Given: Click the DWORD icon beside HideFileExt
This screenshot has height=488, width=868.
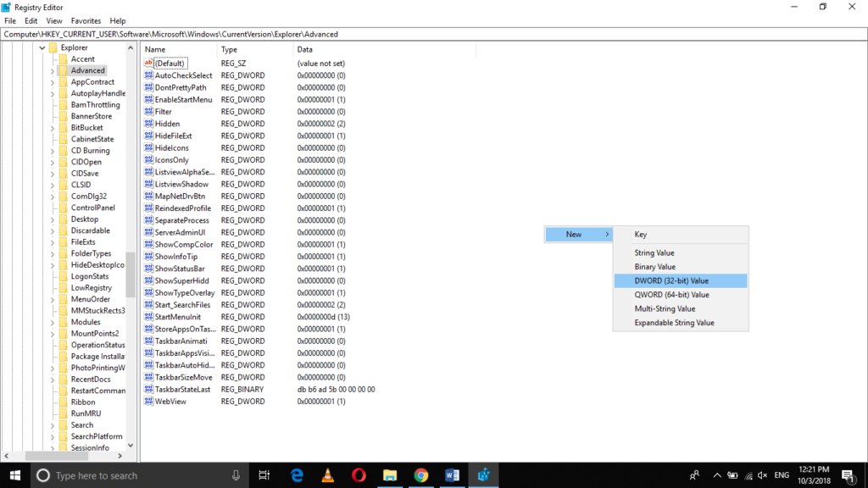Looking at the screenshot, I should pyautogui.click(x=147, y=136).
